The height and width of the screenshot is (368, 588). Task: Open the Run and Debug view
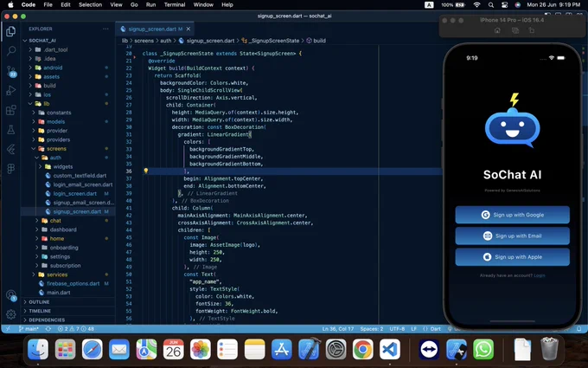click(x=11, y=91)
